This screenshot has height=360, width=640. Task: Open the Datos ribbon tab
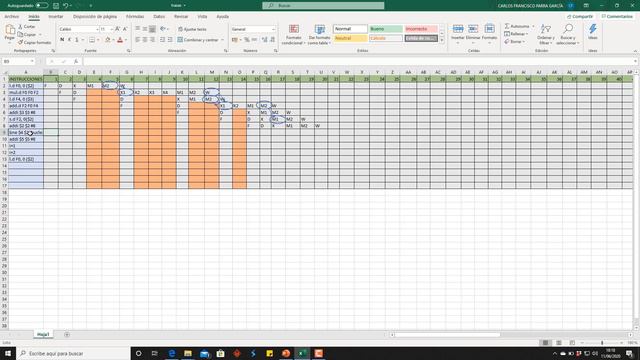coord(159,17)
